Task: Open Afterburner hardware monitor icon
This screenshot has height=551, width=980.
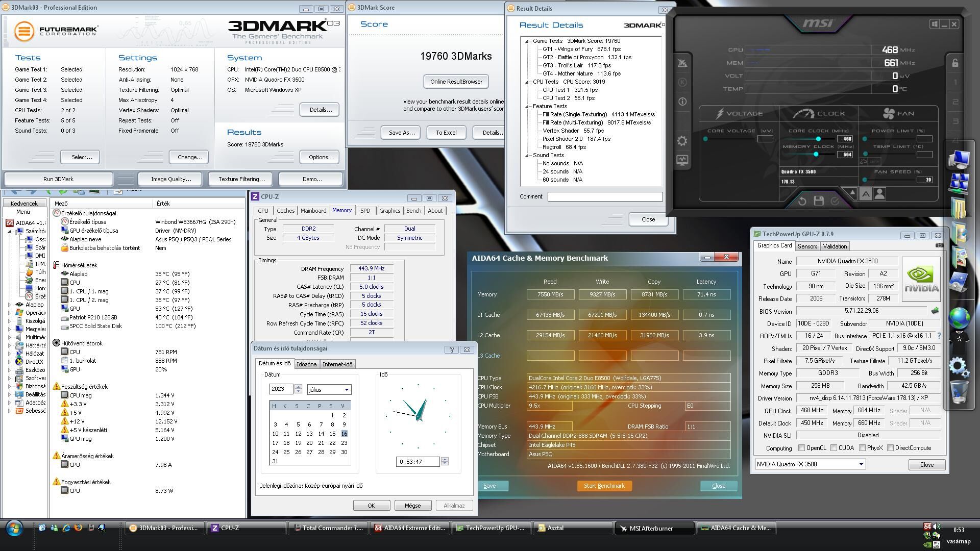Action: click(682, 160)
